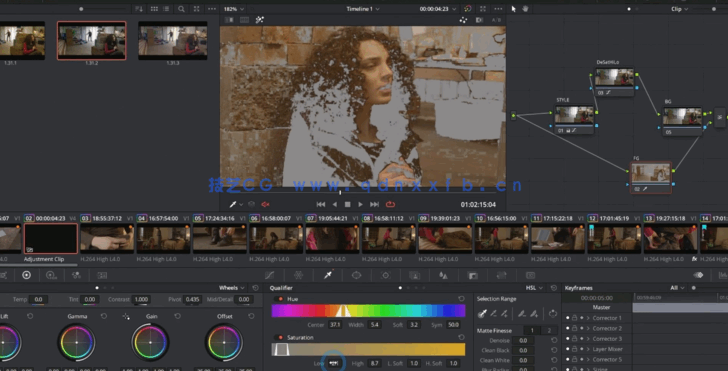Toggle the Corrector 1 lock icon

[574, 318]
